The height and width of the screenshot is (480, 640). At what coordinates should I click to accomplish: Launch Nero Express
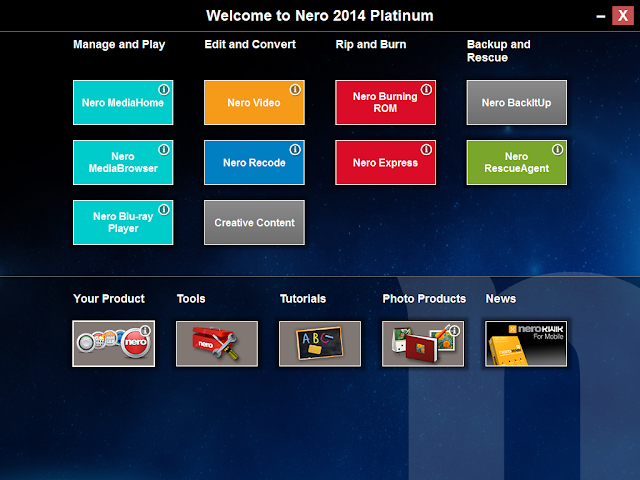coord(385,162)
